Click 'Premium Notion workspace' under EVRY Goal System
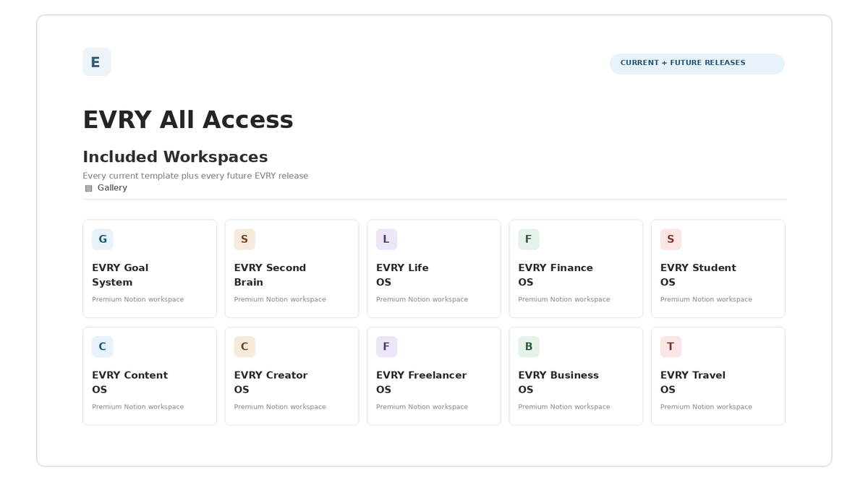 pyautogui.click(x=137, y=299)
